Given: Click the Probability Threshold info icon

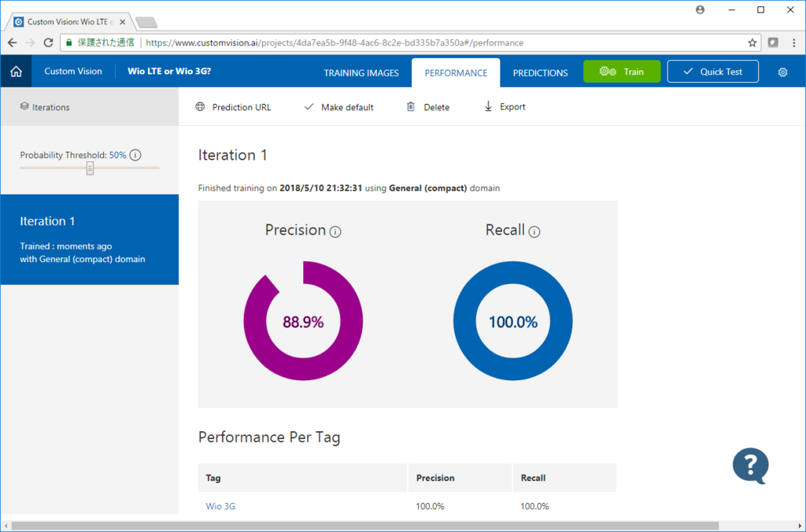Looking at the screenshot, I should (x=135, y=155).
